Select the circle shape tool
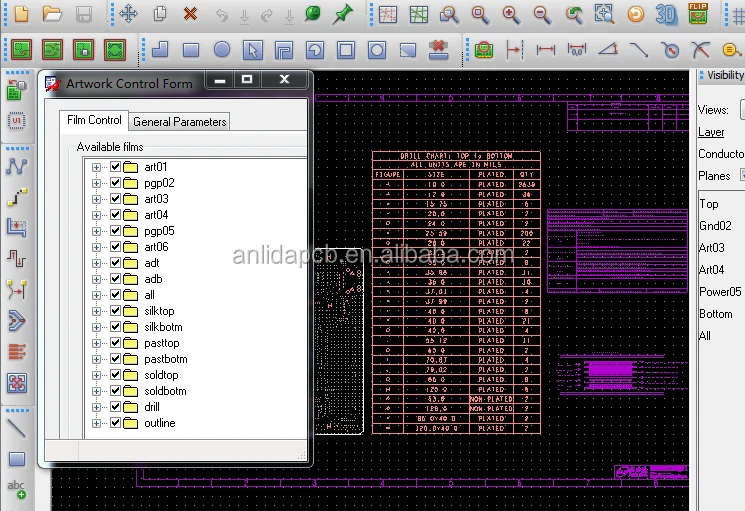Image resolution: width=745 pixels, height=511 pixels. (x=222, y=49)
